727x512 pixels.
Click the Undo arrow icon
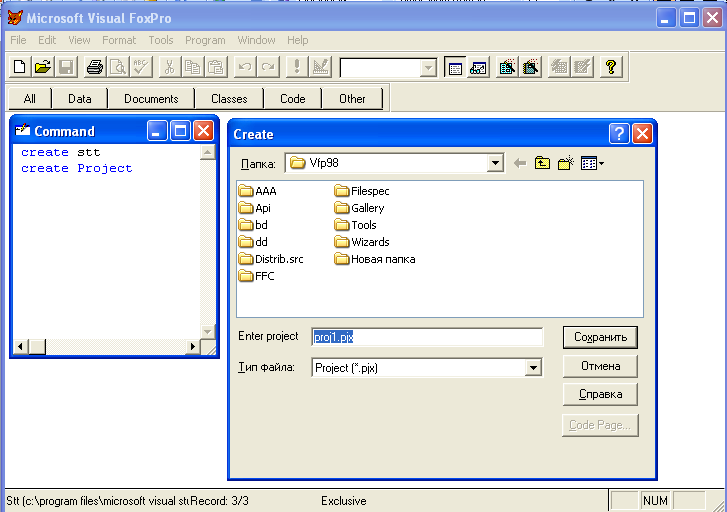(x=245, y=67)
